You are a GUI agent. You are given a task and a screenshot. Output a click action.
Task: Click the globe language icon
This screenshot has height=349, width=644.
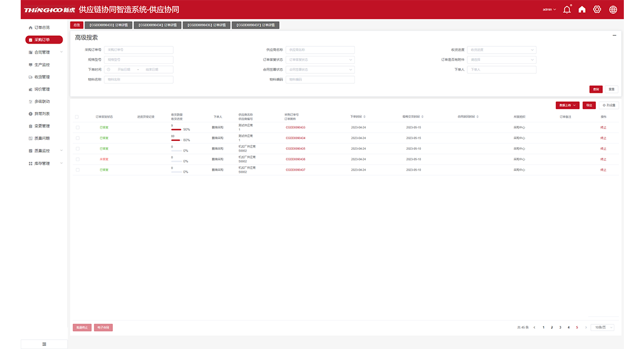(613, 10)
